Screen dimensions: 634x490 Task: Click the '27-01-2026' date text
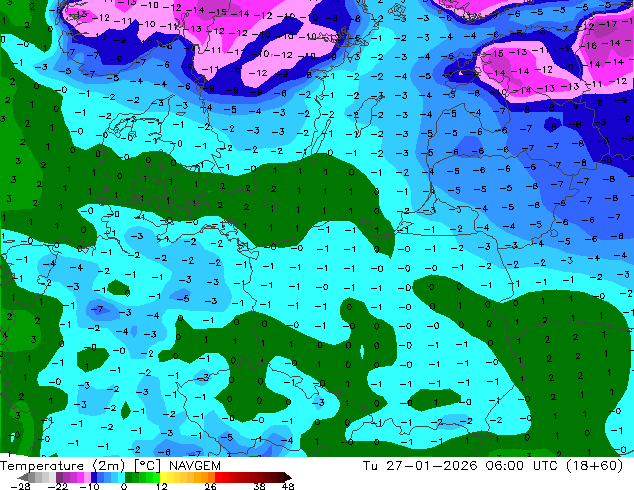[432, 466]
